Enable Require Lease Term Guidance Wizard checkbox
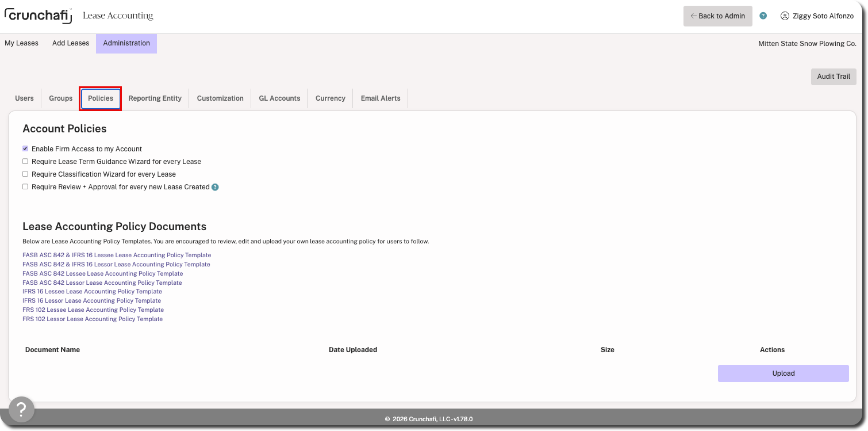 click(x=25, y=162)
